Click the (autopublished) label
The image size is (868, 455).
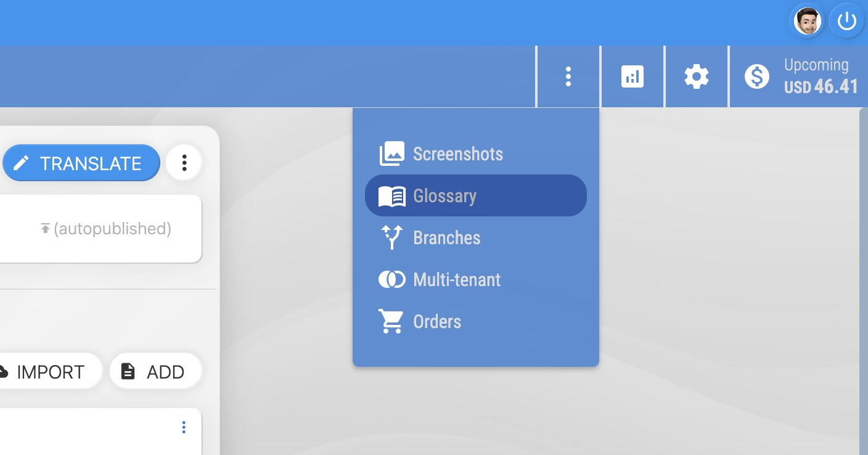[x=112, y=229]
